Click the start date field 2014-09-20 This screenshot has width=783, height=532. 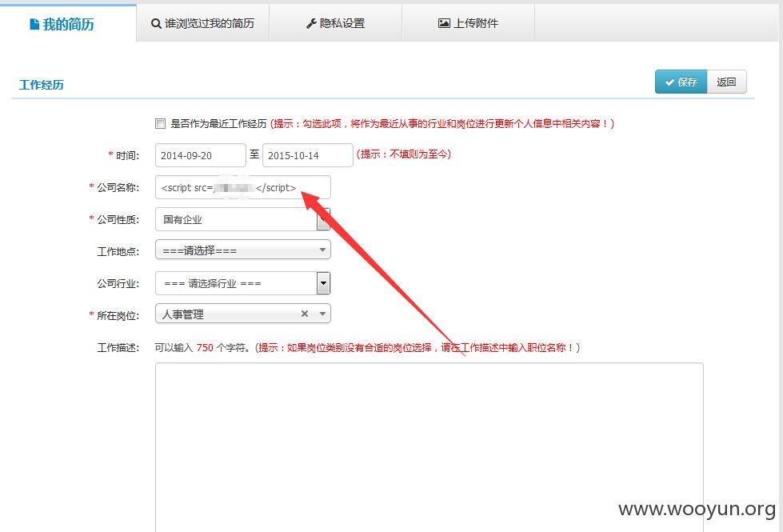click(x=200, y=155)
